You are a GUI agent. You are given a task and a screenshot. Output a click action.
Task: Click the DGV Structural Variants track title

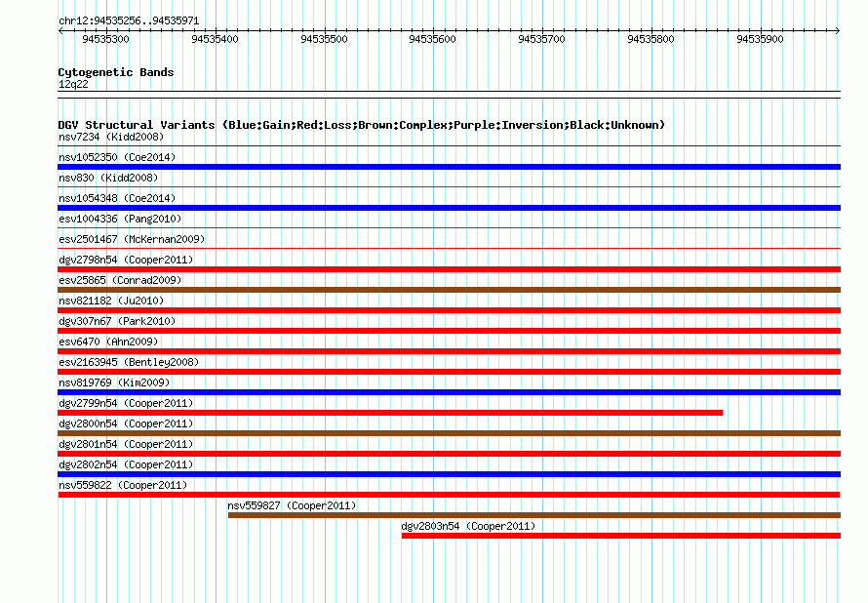pos(361,125)
